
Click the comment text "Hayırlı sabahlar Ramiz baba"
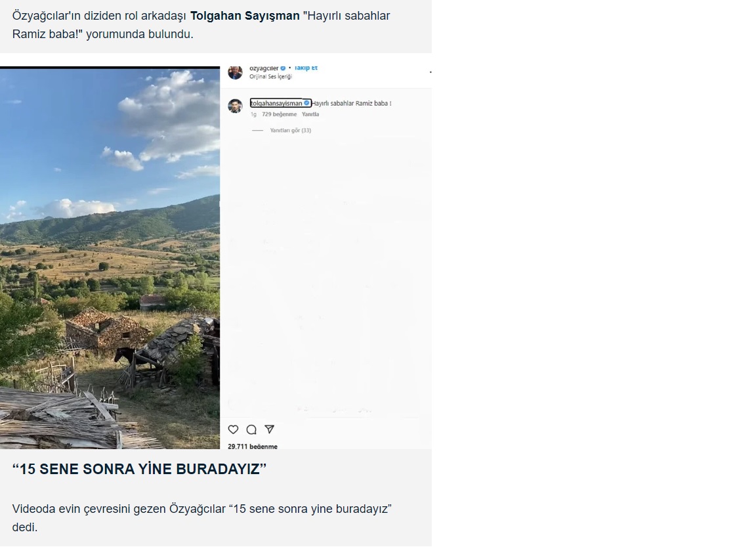click(x=351, y=103)
